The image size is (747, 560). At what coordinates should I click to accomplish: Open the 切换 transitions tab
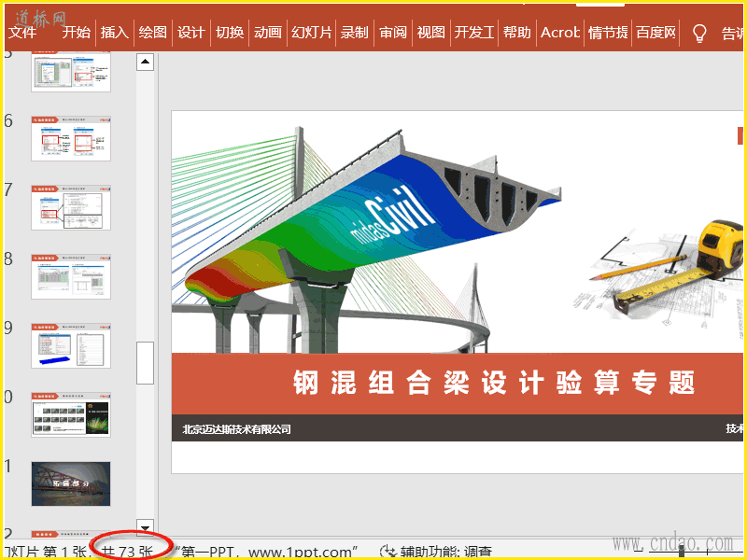click(x=230, y=33)
